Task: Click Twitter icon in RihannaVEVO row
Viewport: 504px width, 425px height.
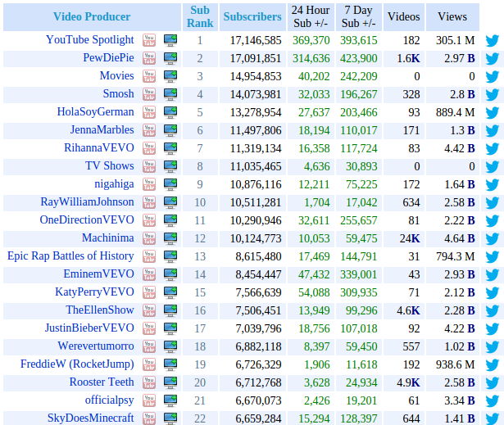Action: [x=492, y=149]
